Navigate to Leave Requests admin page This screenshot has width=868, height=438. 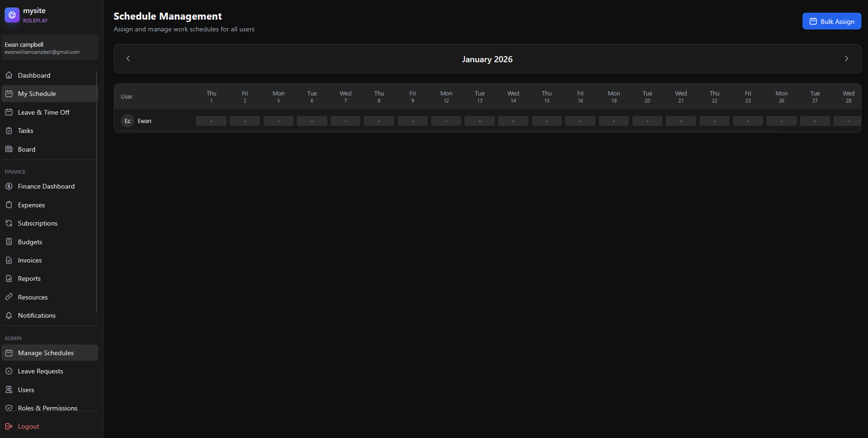click(40, 371)
